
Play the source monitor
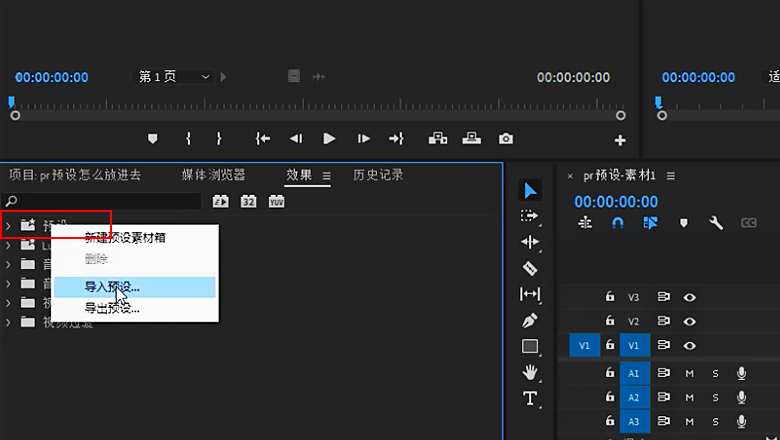329,139
